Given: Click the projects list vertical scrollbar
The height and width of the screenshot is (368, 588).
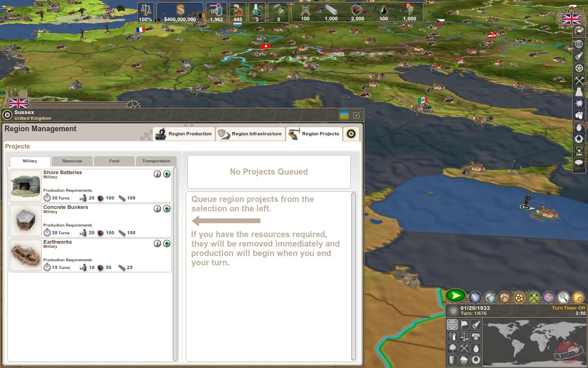Looking at the screenshot, I should tap(175, 264).
